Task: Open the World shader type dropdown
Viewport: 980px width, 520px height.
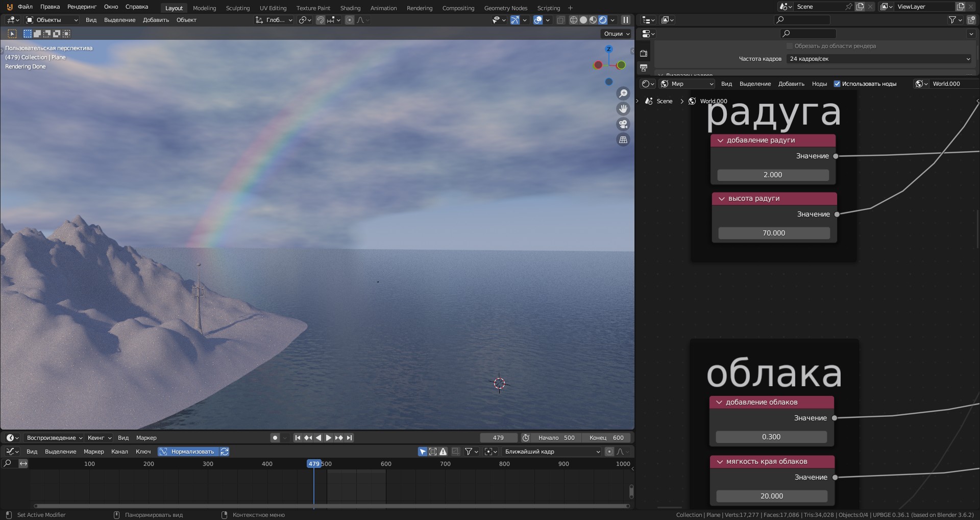Action: 687,84
